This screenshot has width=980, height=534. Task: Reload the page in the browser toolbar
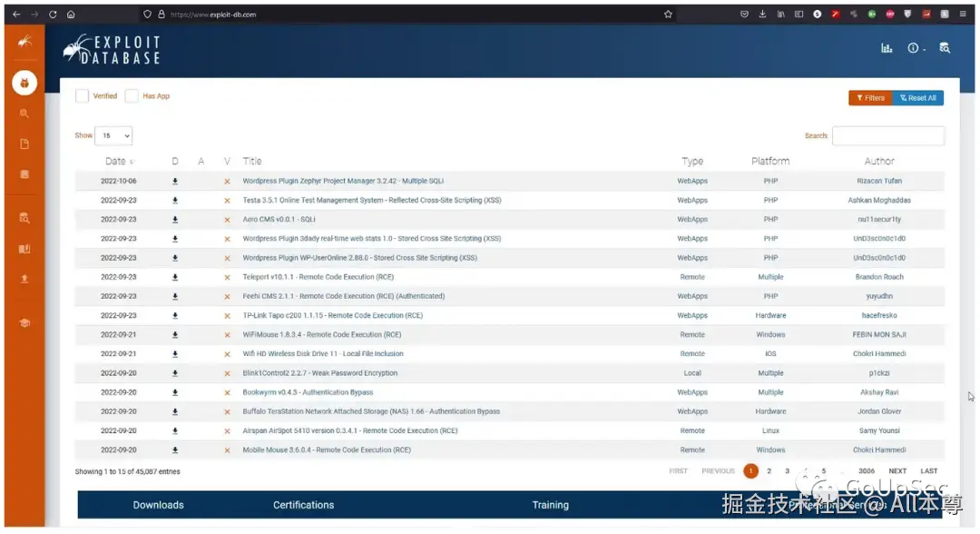click(54, 14)
